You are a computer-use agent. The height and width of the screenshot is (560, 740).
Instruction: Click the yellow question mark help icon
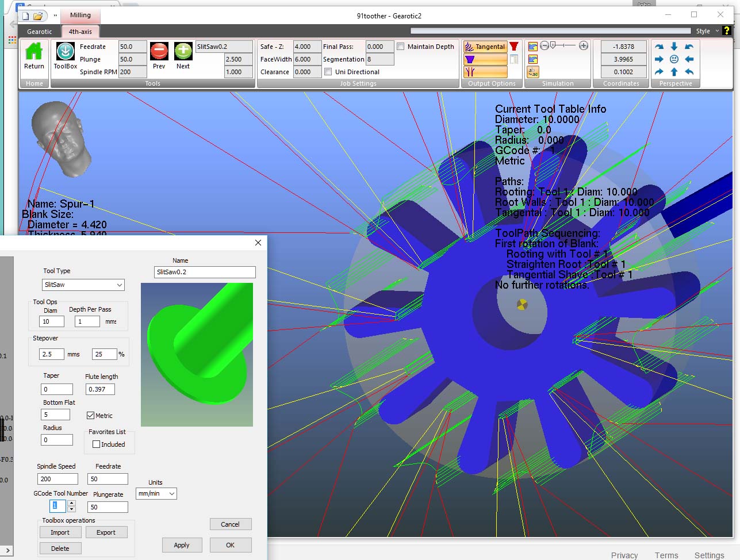pos(727,31)
